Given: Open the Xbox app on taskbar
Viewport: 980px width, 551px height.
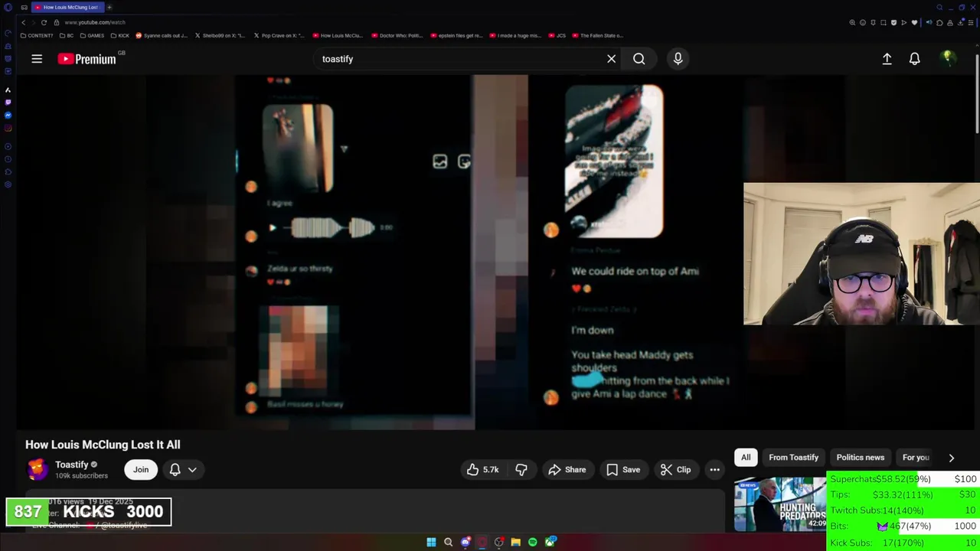Looking at the screenshot, I should pos(550,542).
